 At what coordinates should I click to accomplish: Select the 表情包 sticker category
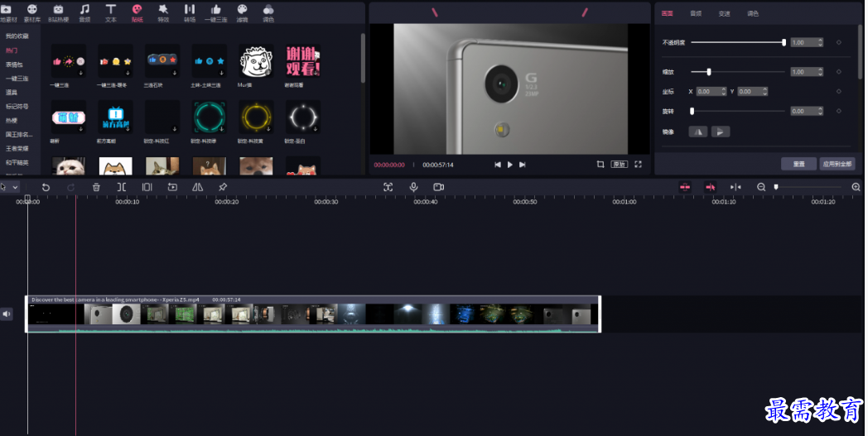[x=14, y=65]
